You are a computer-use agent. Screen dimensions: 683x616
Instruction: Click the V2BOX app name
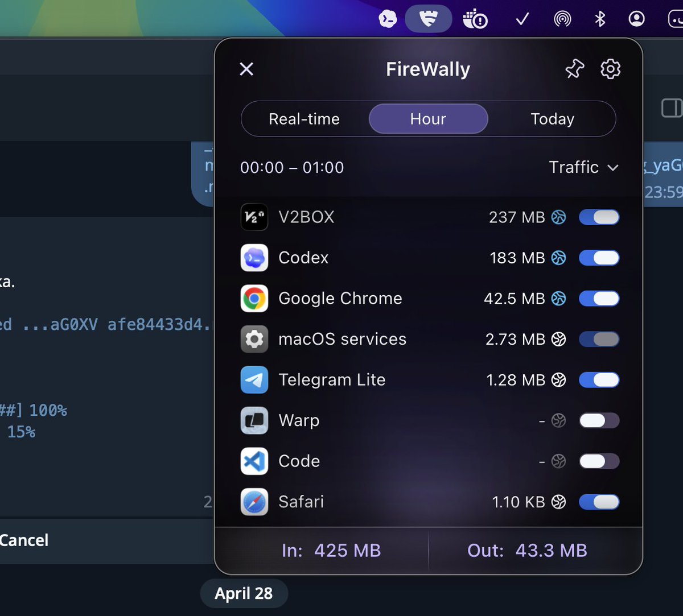click(306, 217)
